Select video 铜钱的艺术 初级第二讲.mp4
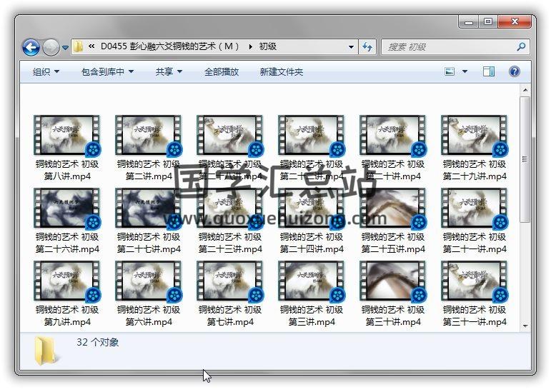 tap(149, 148)
